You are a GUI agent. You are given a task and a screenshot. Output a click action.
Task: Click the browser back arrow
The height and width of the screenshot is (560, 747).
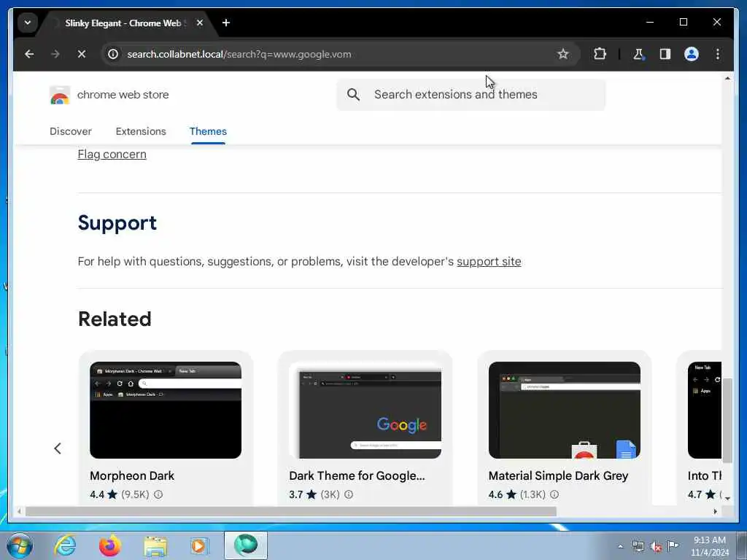(29, 54)
